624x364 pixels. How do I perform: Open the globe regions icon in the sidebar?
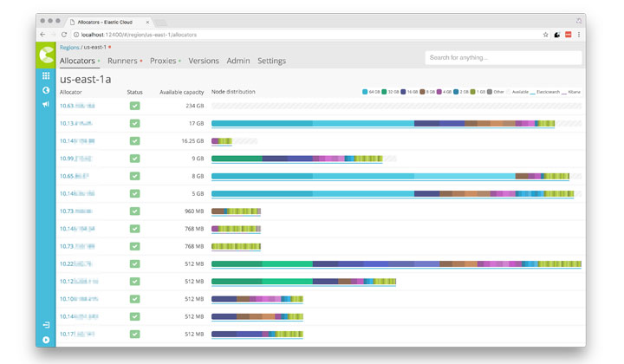tap(46, 90)
